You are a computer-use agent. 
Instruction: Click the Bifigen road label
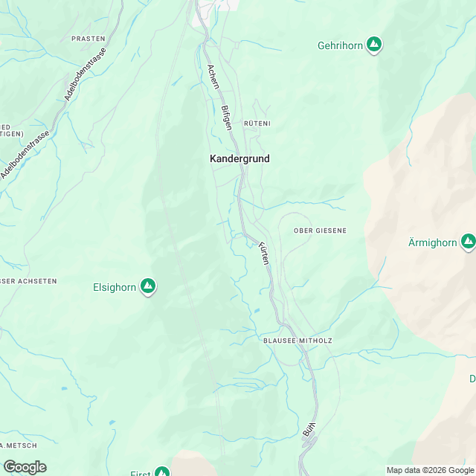(227, 118)
